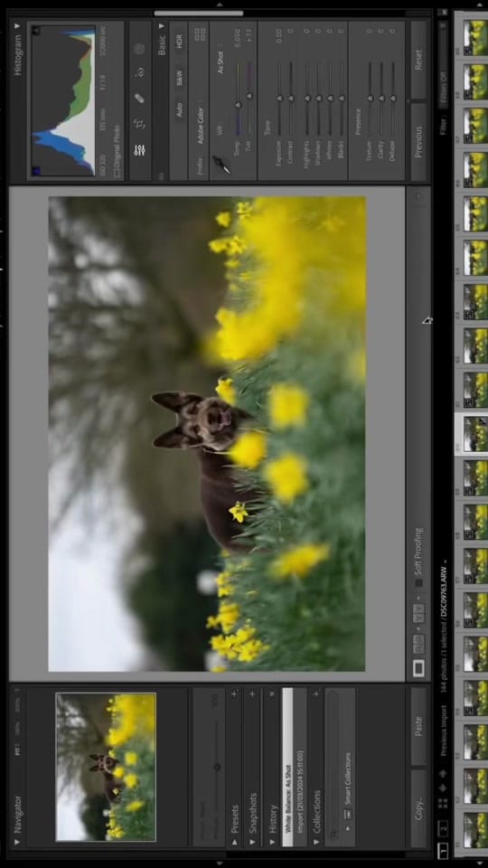Toggle Before/After Y|Y view icon
This screenshot has height=868, width=488.
[x=419, y=614]
